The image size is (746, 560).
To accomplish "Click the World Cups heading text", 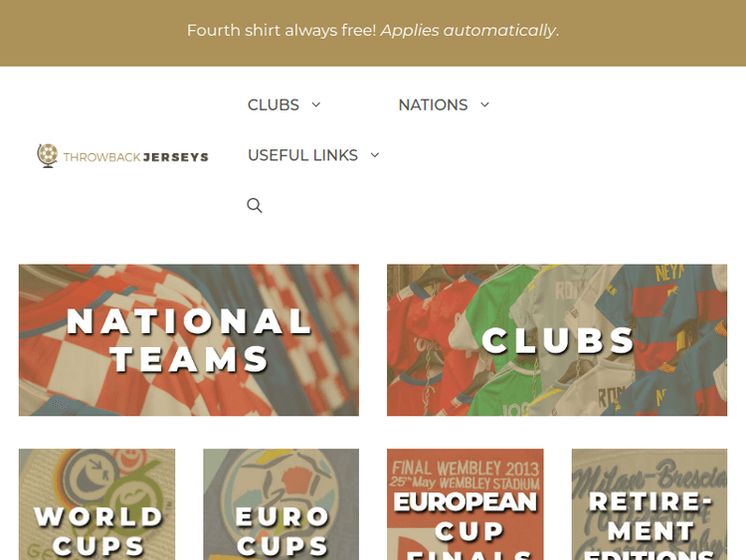I will click(98, 531).
